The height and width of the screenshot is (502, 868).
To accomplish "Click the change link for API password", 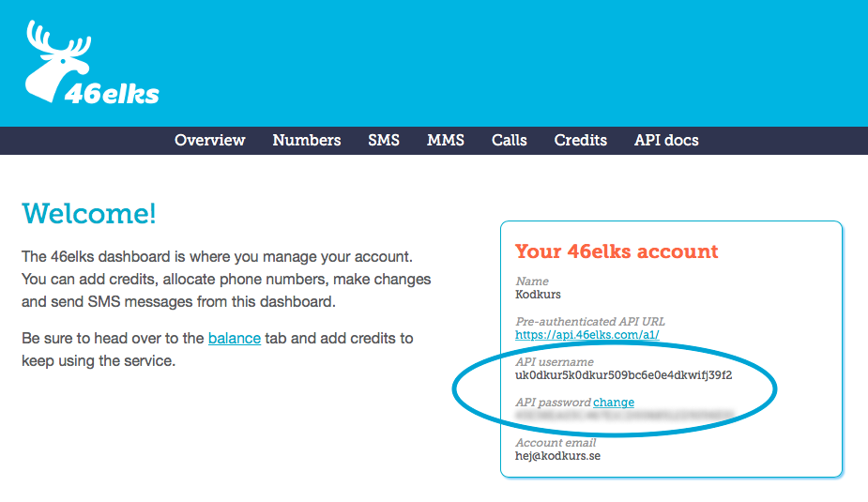I will point(614,403).
